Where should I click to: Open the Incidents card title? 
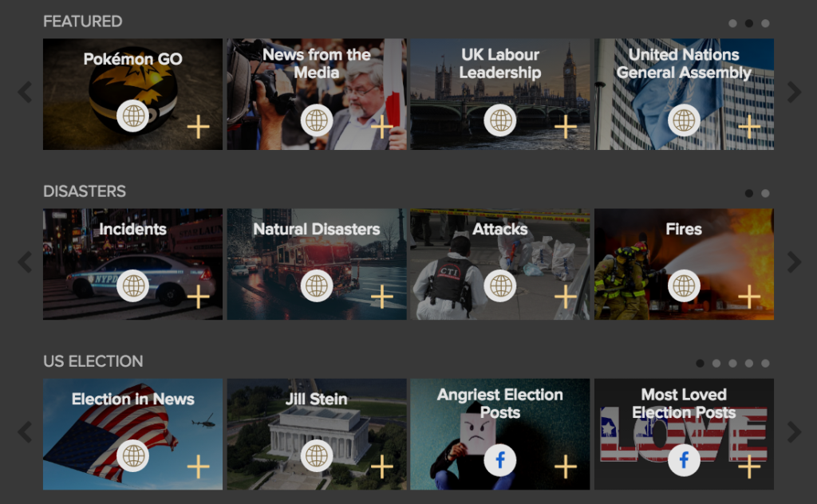click(x=132, y=230)
